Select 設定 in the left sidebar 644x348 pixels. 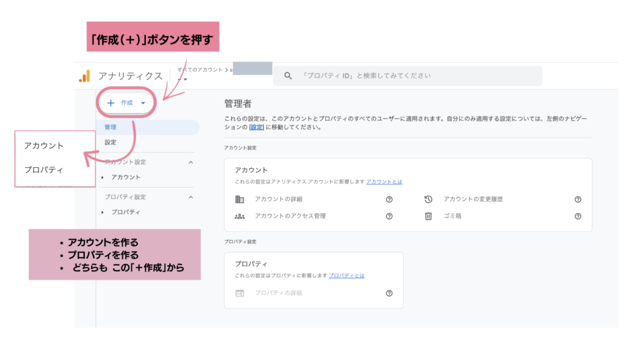(111, 143)
